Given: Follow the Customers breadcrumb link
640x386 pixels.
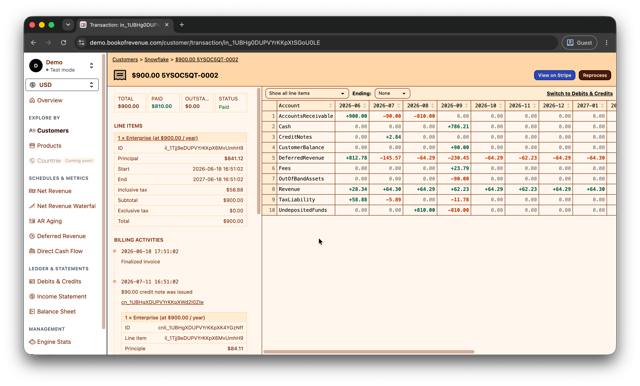Looking at the screenshot, I should click(x=125, y=60).
